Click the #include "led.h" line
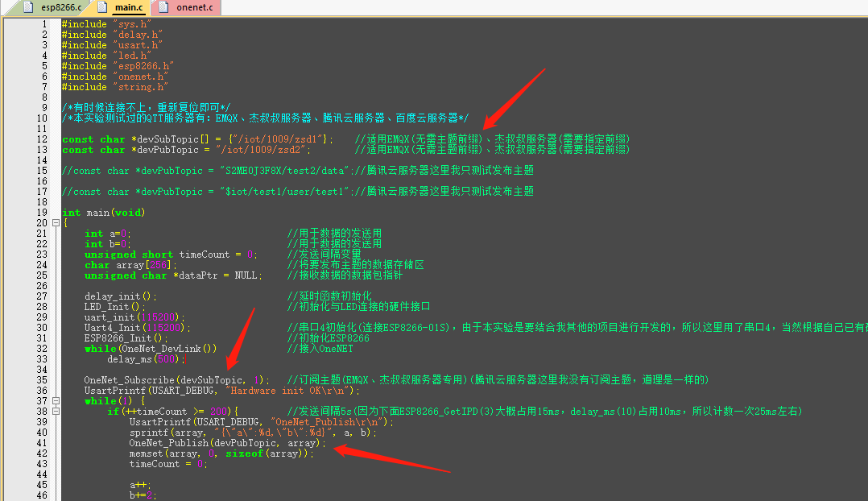 coord(106,56)
